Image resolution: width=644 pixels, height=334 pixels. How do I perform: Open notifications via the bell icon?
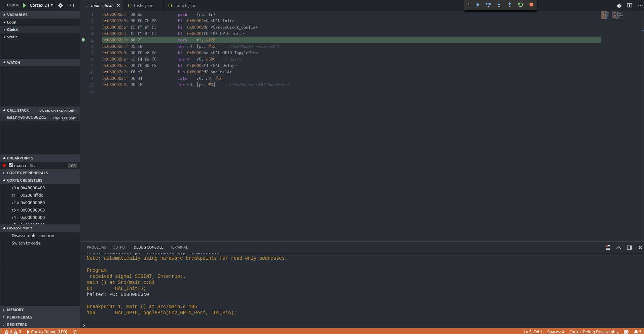point(635,332)
